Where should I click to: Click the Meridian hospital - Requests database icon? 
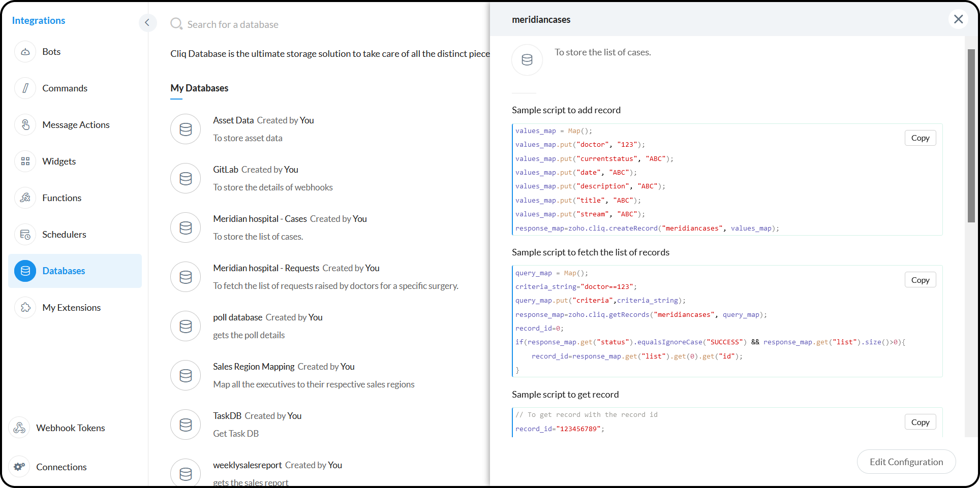click(186, 277)
